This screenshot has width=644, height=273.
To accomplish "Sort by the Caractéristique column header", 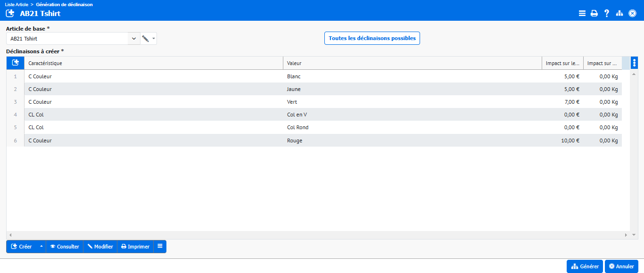I will coord(153,63).
